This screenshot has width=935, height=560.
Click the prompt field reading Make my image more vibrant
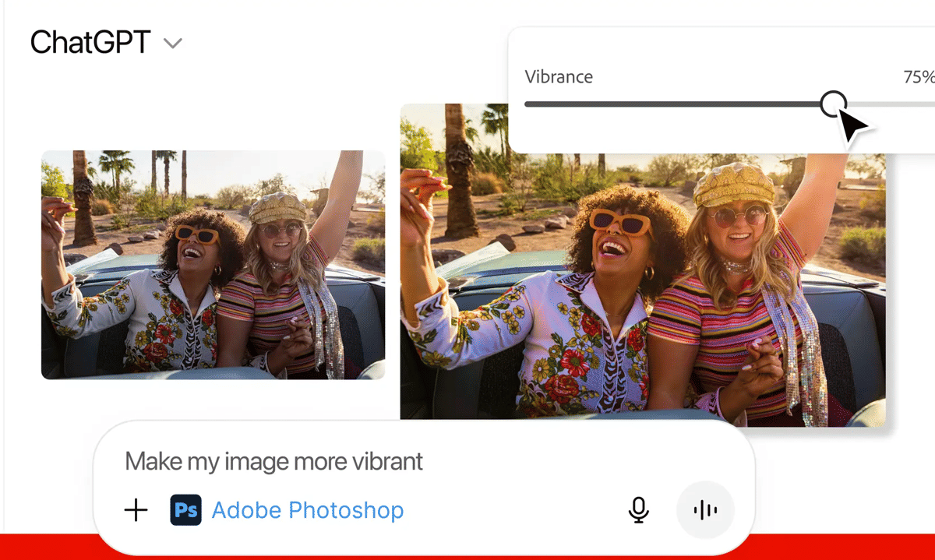coord(273,461)
